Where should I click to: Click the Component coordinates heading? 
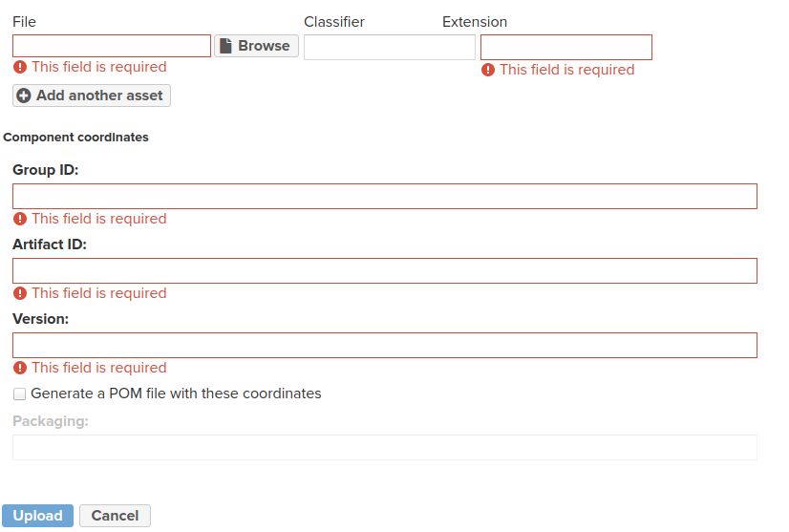(76, 138)
